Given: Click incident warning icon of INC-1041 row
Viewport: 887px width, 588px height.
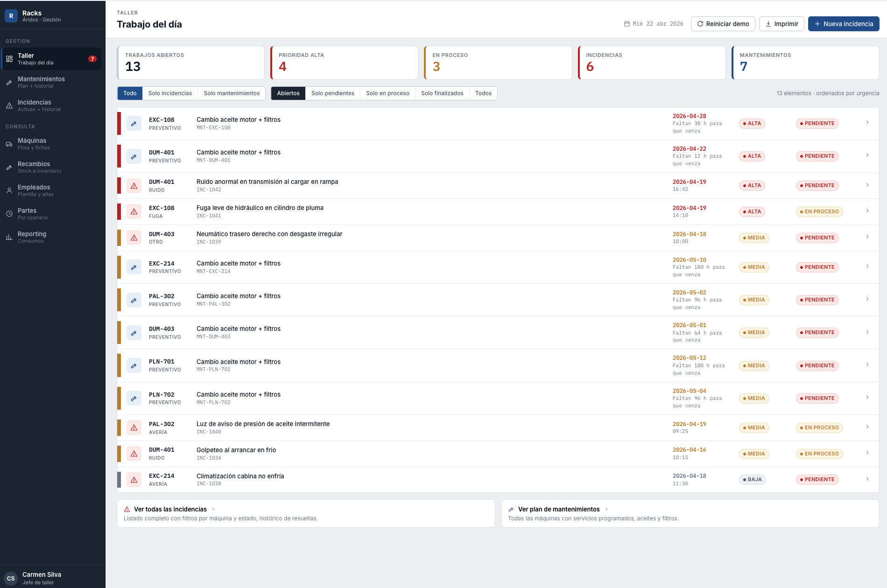Looking at the screenshot, I should 134,212.
